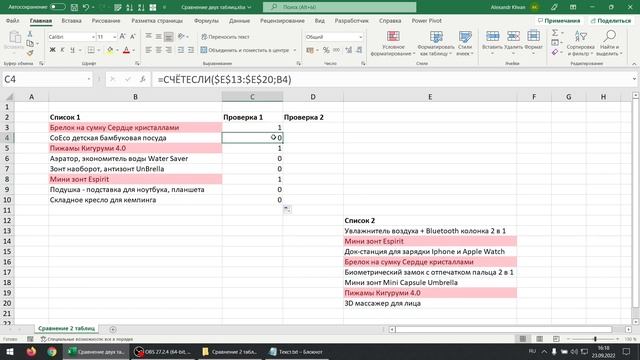Switch to the Power Pivot tab
Image resolution: width=640 pixels, height=360 pixels.
coord(427,20)
